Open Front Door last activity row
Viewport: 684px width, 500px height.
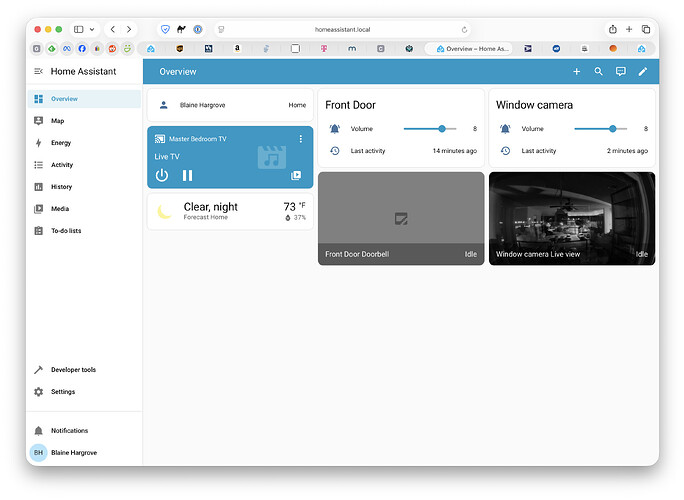tap(401, 151)
